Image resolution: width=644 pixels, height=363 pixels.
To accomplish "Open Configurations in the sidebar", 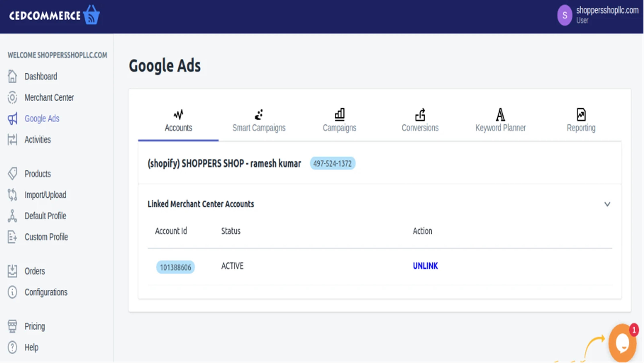I will 46,292.
